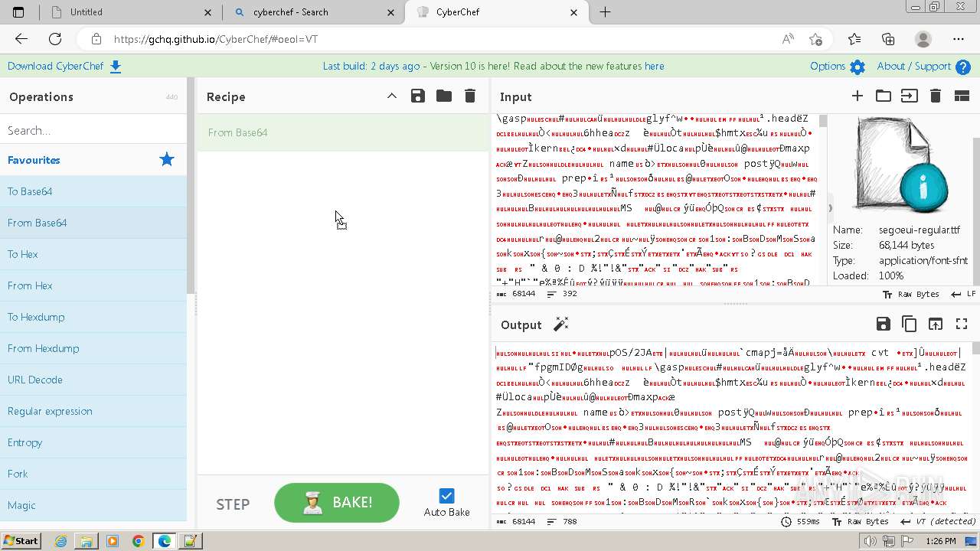980x551 pixels.
Task: Open the Windows Start menu
Action: 21,541
